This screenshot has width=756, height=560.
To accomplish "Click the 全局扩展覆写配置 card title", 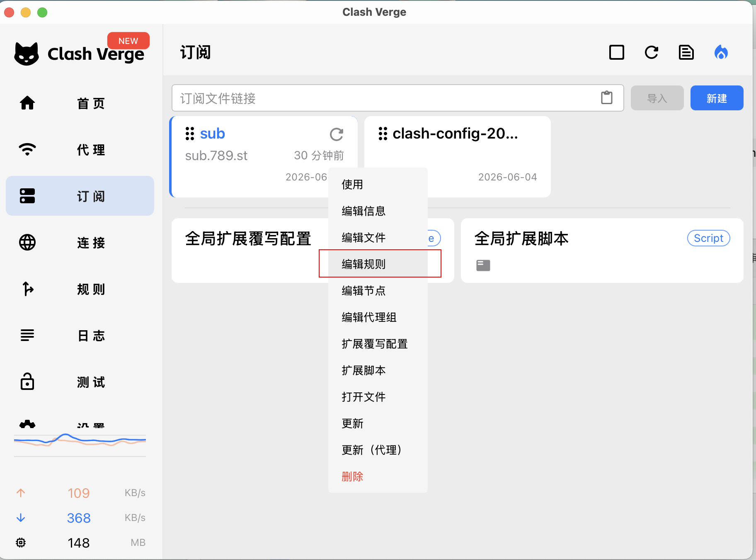I will (x=248, y=239).
